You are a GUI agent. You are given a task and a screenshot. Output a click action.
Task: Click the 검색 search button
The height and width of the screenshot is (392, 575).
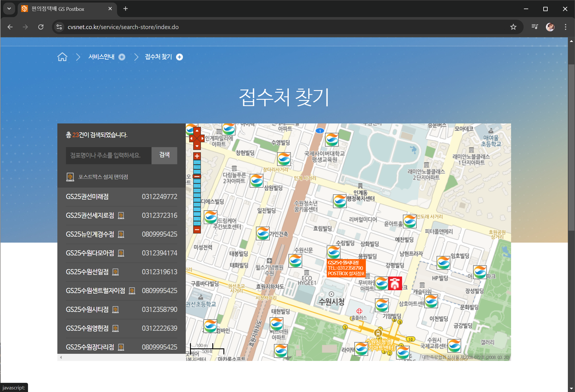click(x=164, y=155)
